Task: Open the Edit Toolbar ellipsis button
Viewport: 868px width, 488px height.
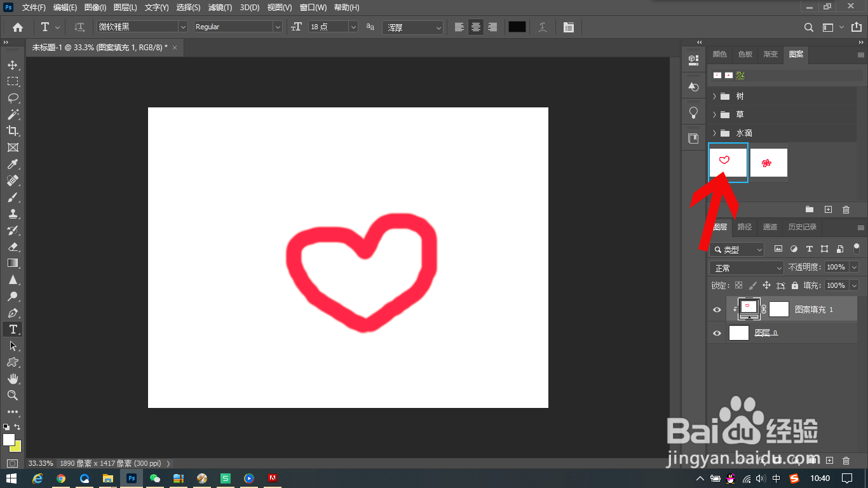Action: [x=13, y=412]
